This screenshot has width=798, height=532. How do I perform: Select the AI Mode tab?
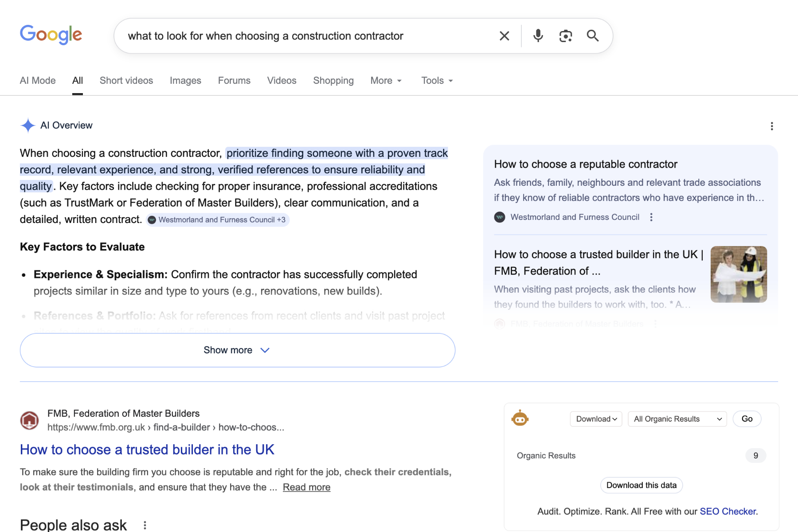[38, 81]
